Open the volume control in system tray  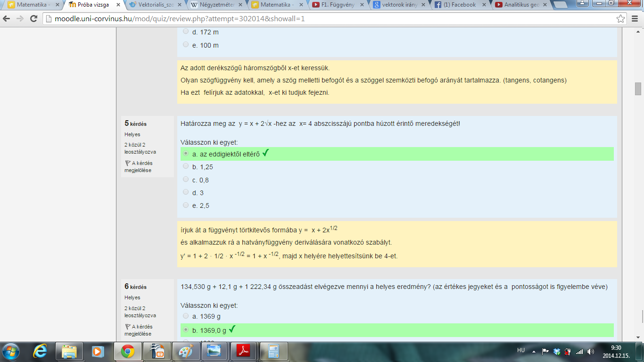590,351
